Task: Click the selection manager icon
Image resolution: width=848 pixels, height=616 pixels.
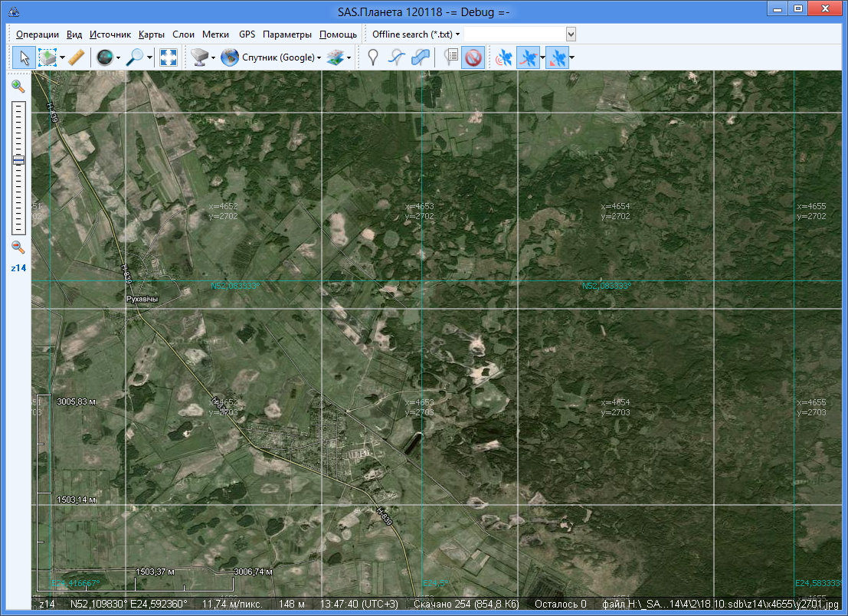Action: pyautogui.click(x=47, y=57)
